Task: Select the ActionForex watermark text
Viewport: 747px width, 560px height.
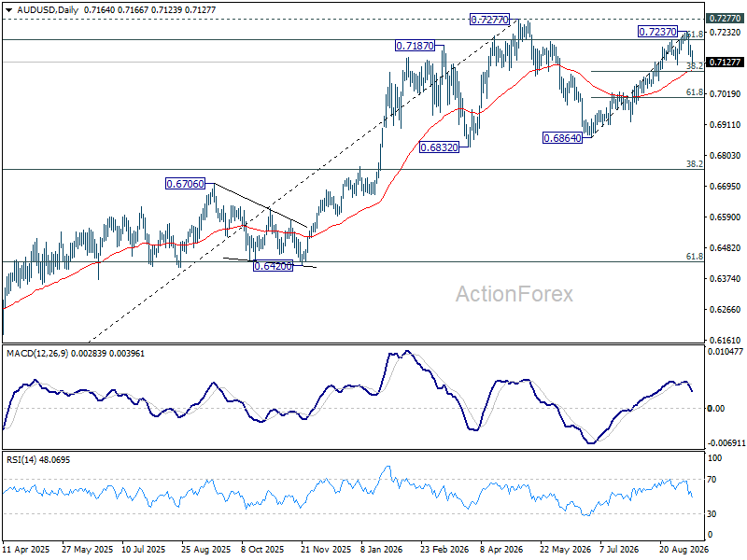Action: pyautogui.click(x=514, y=294)
